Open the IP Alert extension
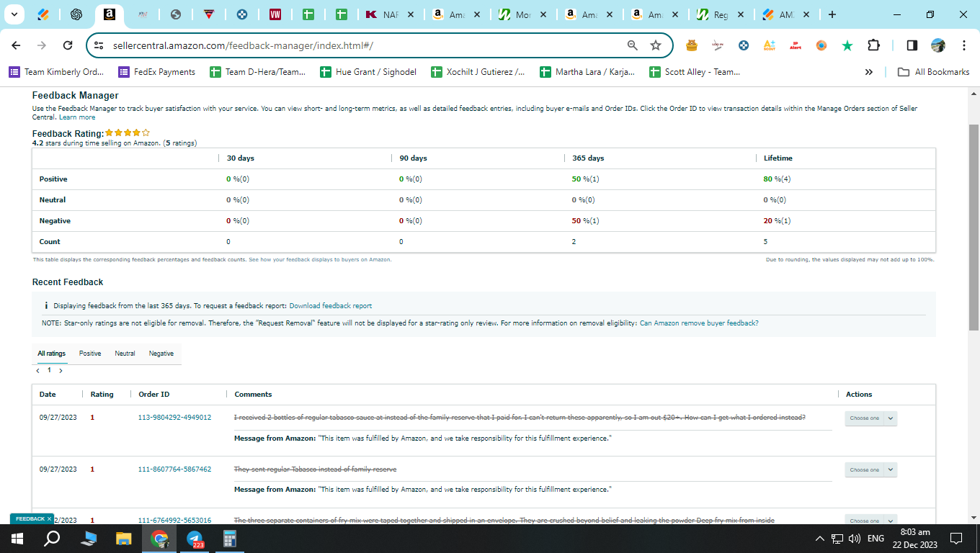Screen dimensions: 980x553 796,45
